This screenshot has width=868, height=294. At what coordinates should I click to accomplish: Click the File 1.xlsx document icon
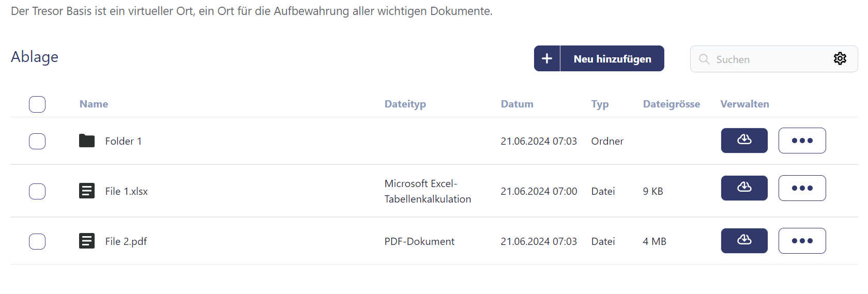pos(87,191)
